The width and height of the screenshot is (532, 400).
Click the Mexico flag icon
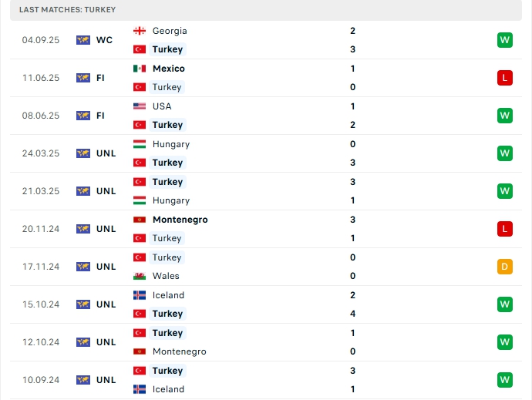(x=140, y=69)
